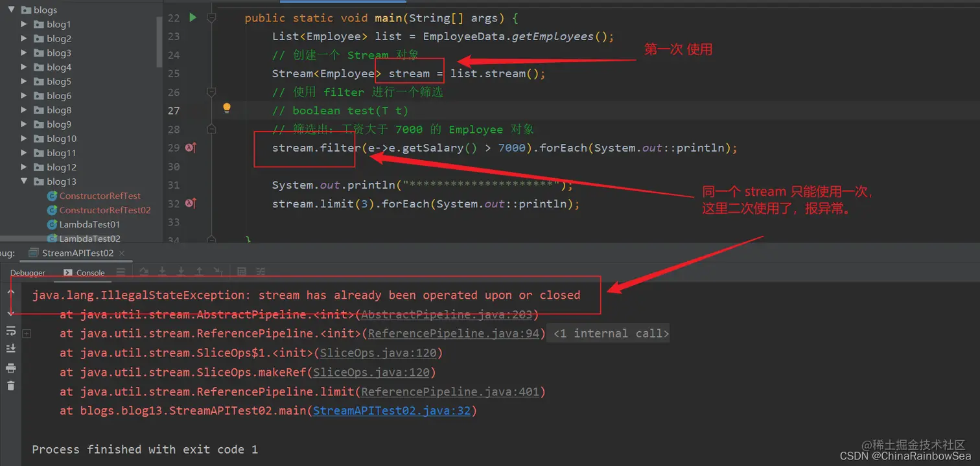Click the blog5 folder icon
This screenshot has width=980, height=466.
click(x=39, y=82)
